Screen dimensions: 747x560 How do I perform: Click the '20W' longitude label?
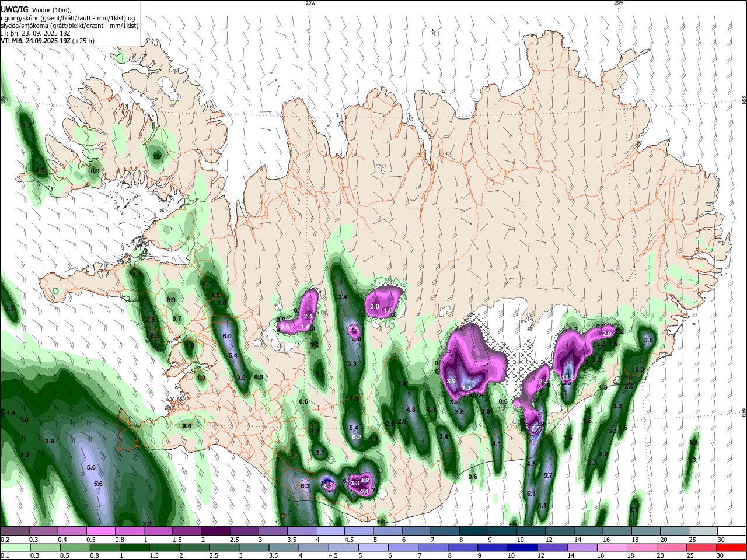point(310,3)
